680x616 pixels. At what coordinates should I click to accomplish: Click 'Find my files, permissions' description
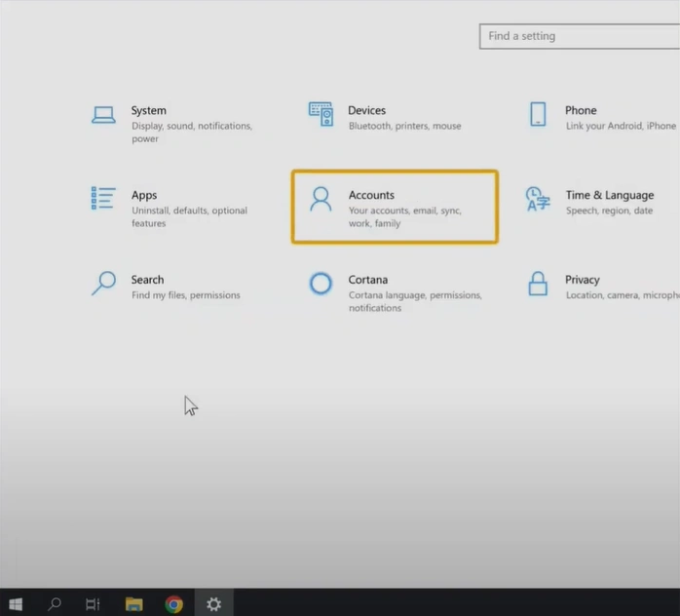[186, 295]
